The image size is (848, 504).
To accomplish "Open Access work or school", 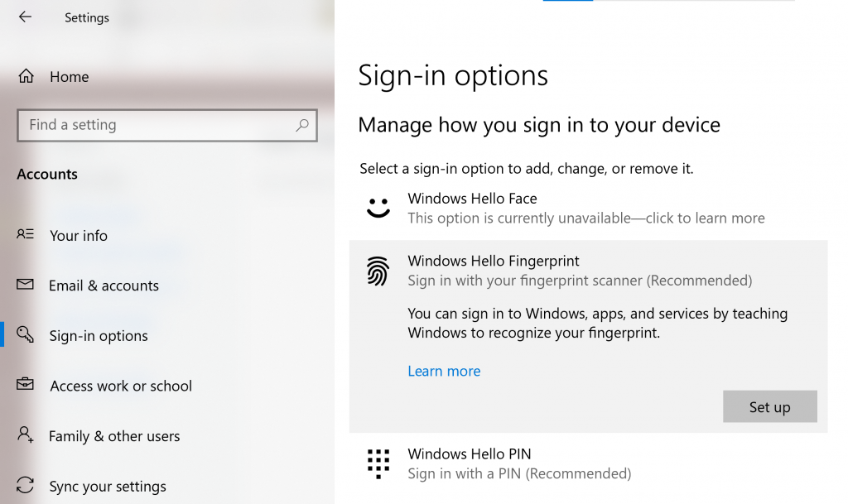I will click(x=121, y=386).
